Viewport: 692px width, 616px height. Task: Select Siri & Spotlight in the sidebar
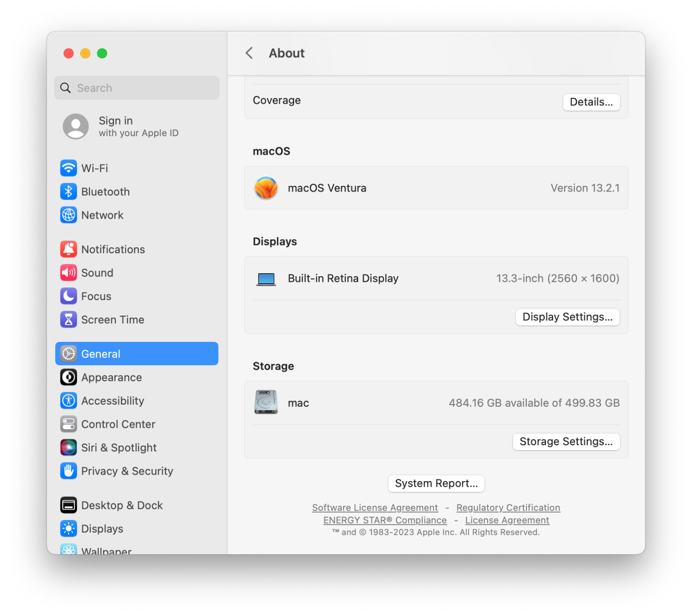[137, 447]
